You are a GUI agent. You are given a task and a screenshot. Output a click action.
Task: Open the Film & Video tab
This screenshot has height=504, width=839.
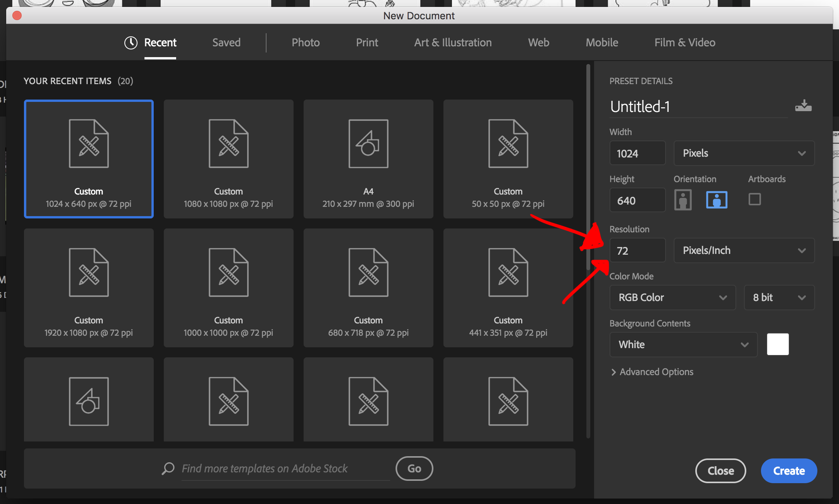click(x=684, y=42)
